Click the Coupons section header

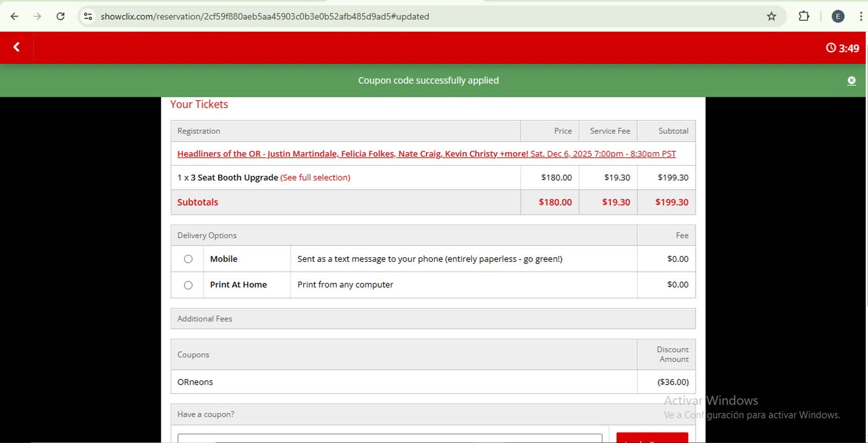tap(193, 355)
